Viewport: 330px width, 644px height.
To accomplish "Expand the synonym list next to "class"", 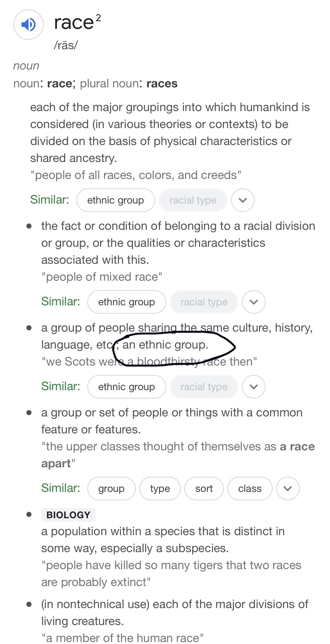I will (x=288, y=489).
